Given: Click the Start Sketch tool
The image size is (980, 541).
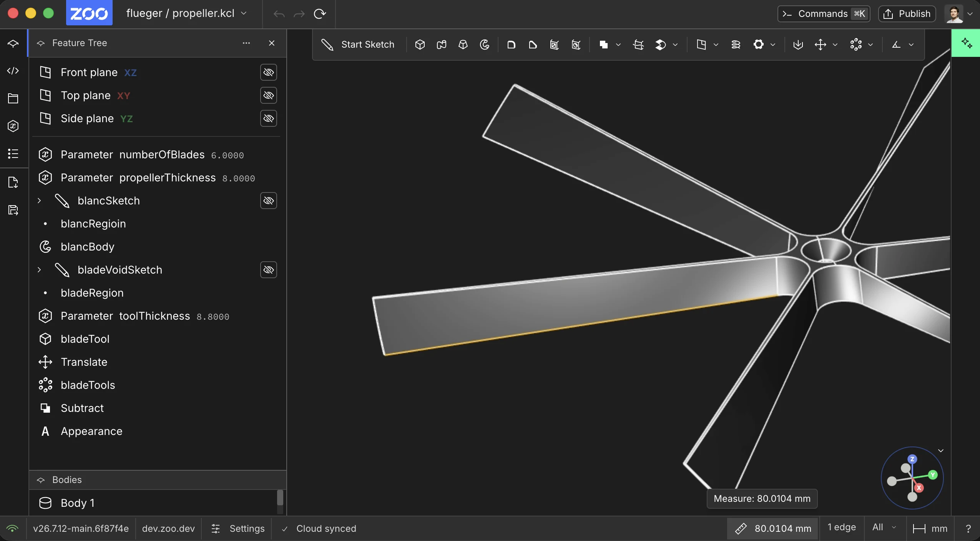Looking at the screenshot, I should point(358,45).
